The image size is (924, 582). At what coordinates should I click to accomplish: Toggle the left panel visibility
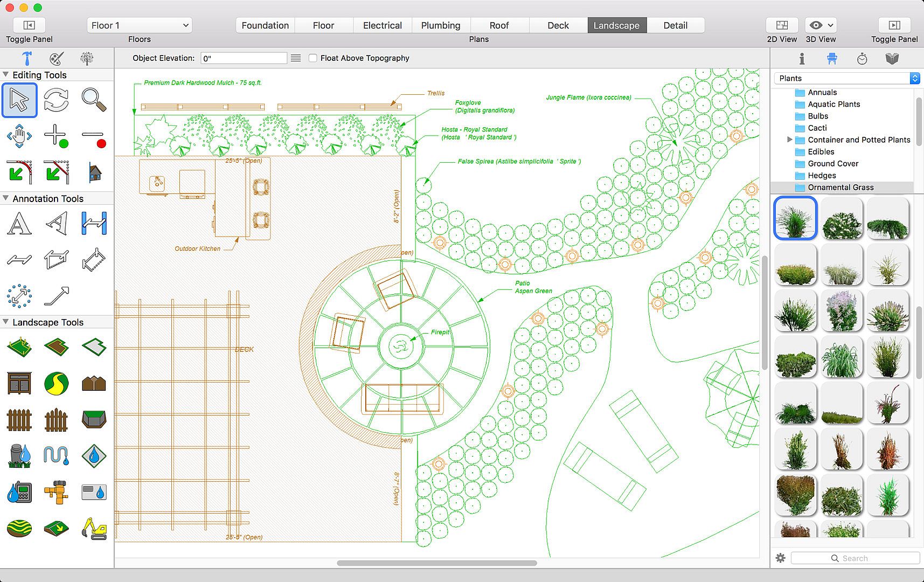point(29,25)
